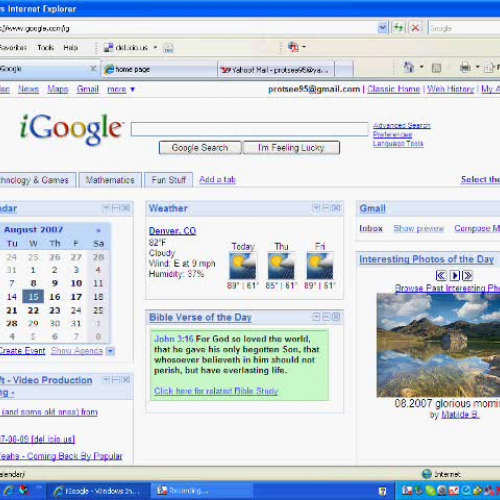
Task: Skip to next photo in Interesting Photos
Action: (467, 275)
